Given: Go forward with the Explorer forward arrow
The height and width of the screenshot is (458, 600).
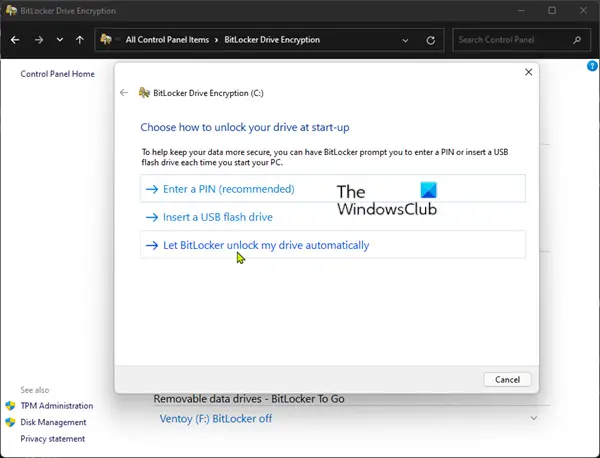Looking at the screenshot, I should point(39,40).
